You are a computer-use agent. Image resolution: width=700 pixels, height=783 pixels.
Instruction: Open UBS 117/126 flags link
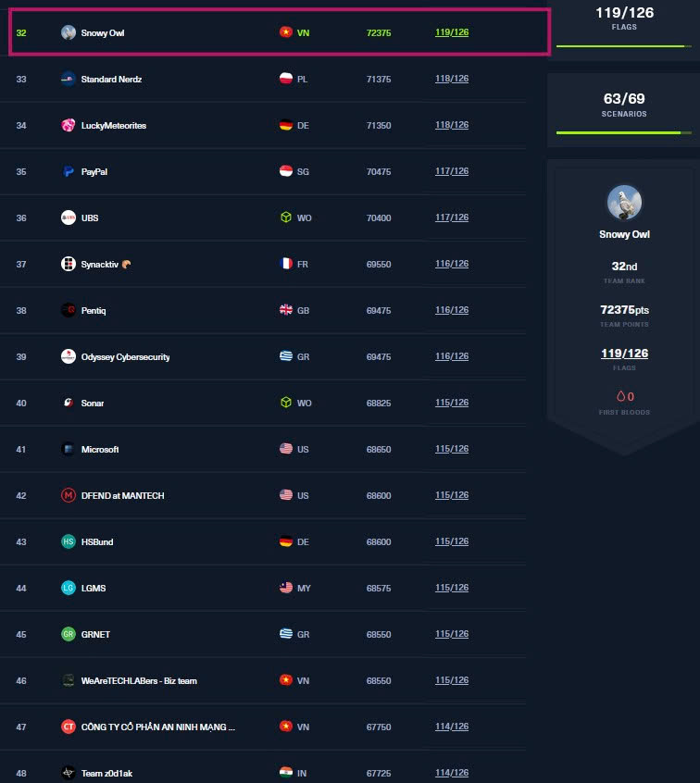452,217
